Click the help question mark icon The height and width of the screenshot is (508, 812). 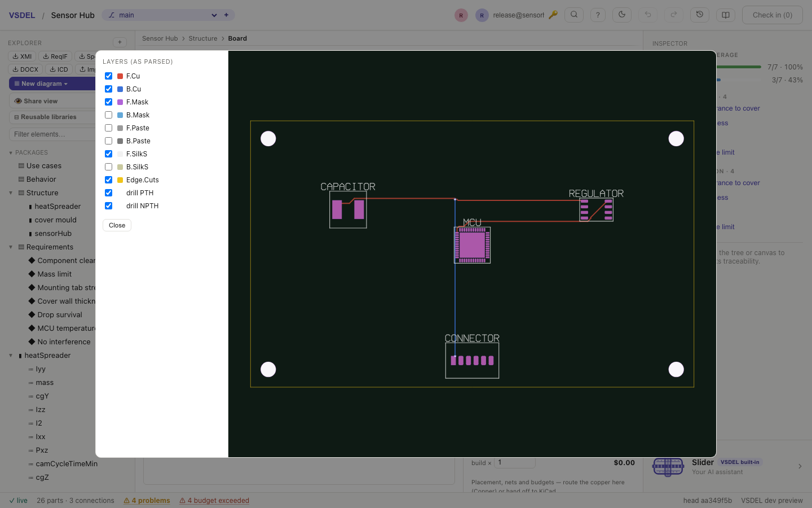click(598, 15)
